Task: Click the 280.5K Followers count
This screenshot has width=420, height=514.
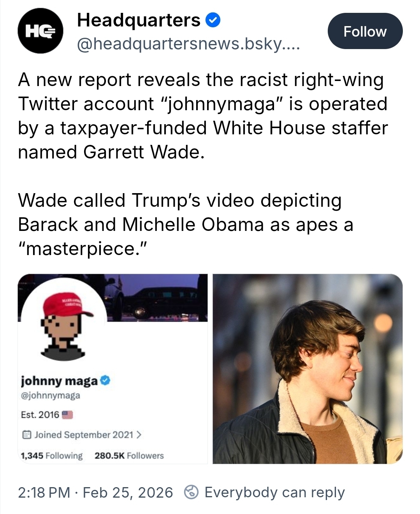Action: point(129,456)
